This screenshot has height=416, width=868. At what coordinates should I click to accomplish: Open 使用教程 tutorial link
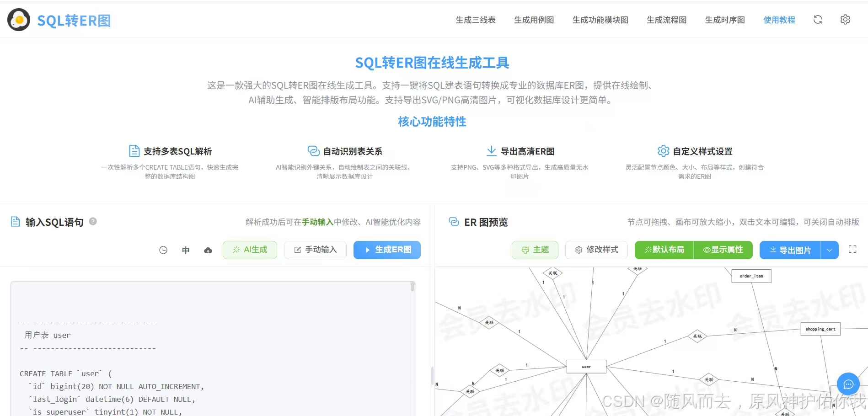click(779, 20)
